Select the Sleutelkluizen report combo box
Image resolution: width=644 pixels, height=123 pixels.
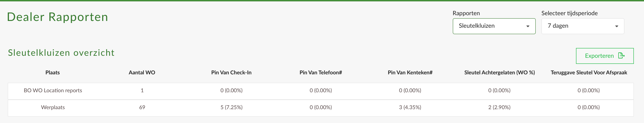point(494,26)
